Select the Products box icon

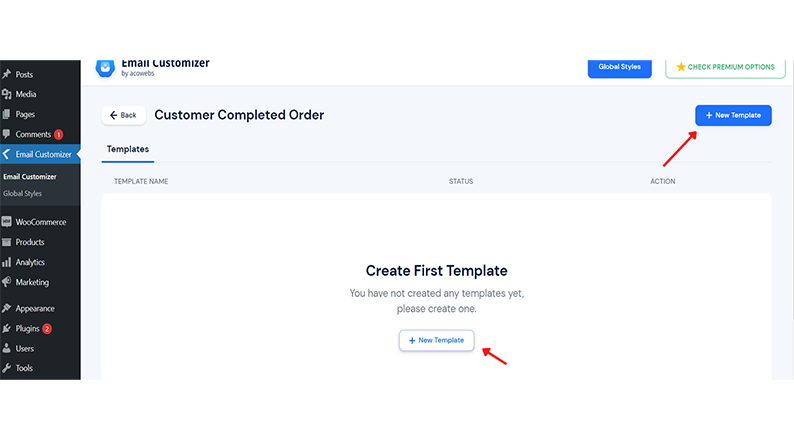coord(7,242)
